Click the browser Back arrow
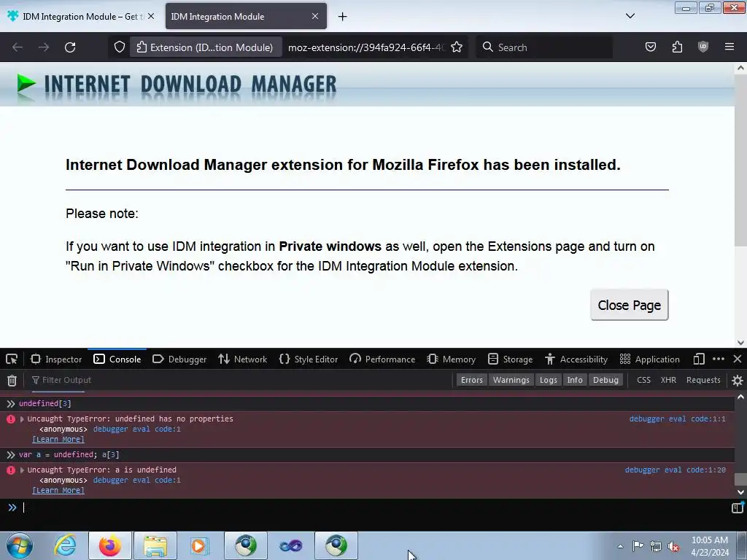This screenshot has width=747, height=560. [x=18, y=47]
